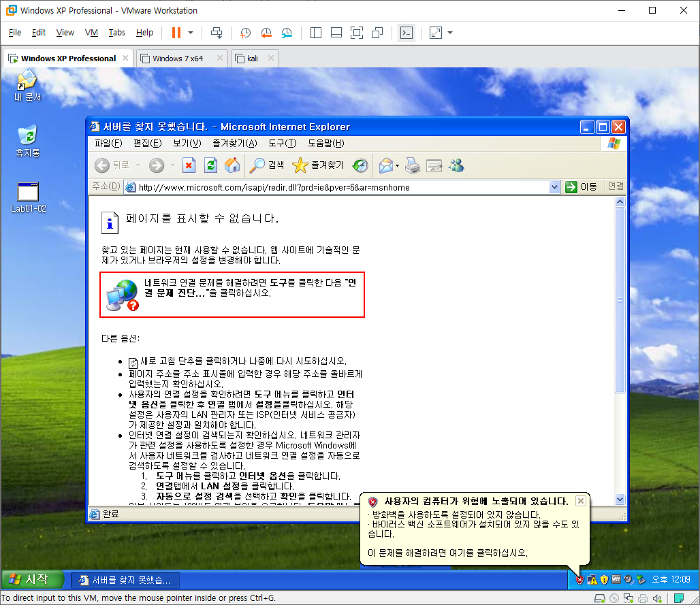Open the 도움말(H) menu in Internet Explorer
The height and width of the screenshot is (605, 700).
coord(326,143)
